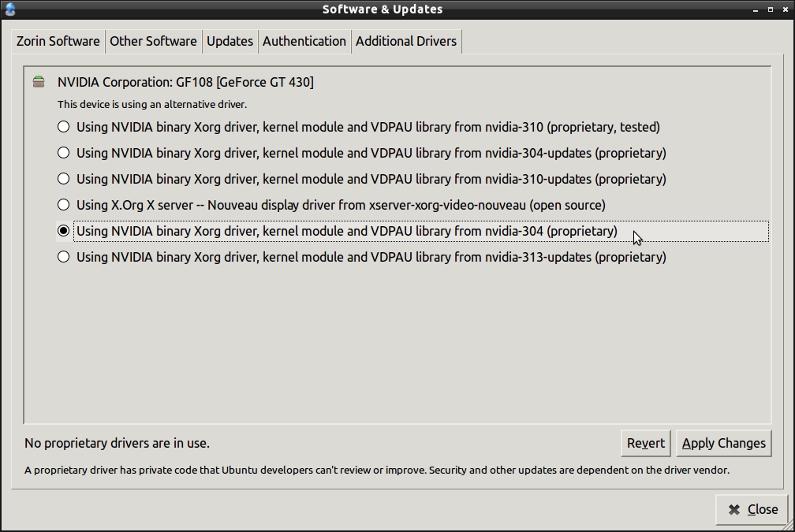Minimize the Software & Updates window
Screen dimensions: 795x532
[756, 9]
